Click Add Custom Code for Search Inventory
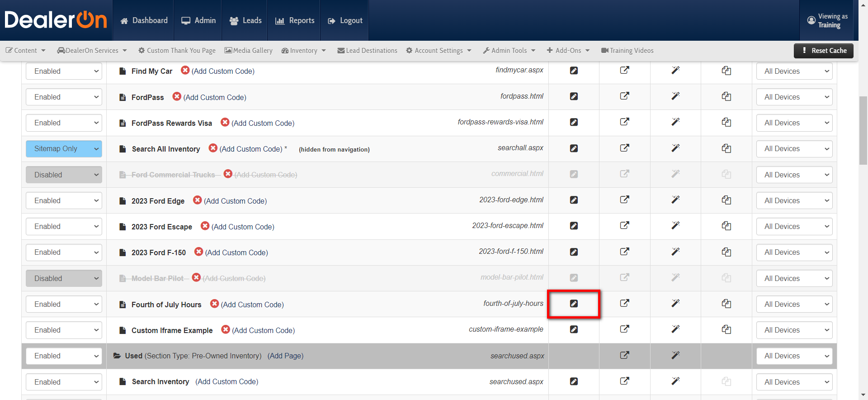Image resolution: width=868 pixels, height=400 pixels. (x=227, y=382)
